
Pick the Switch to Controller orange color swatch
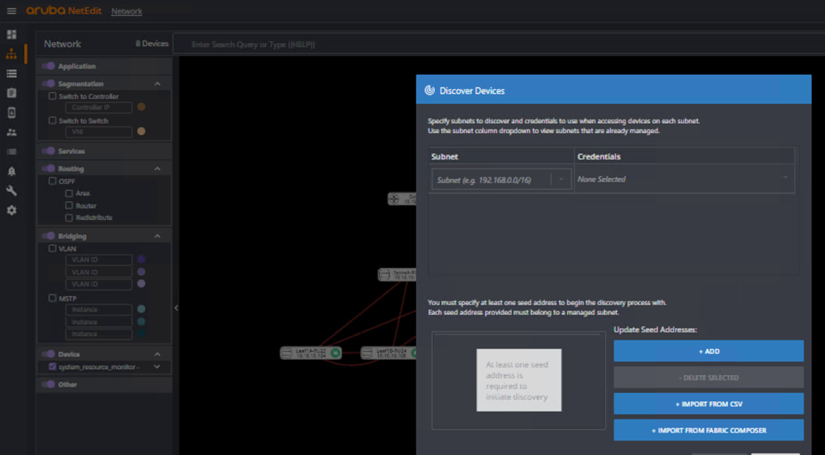(141, 107)
